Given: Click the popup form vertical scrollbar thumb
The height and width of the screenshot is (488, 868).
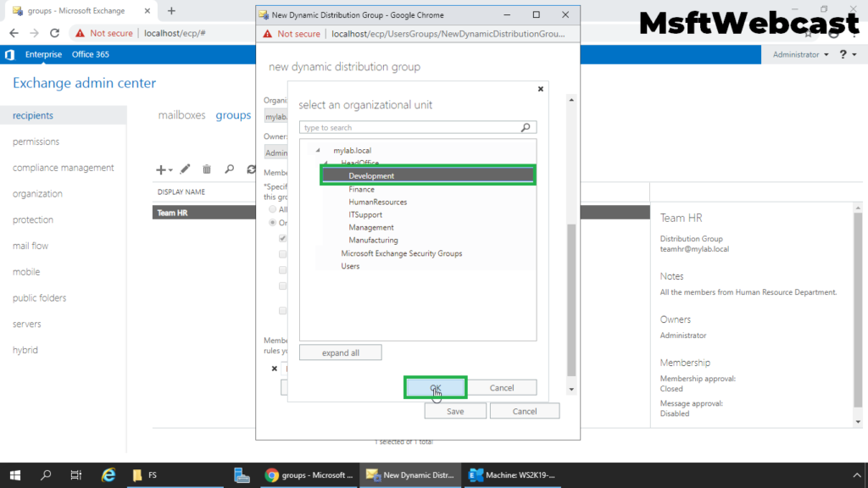Looking at the screenshot, I should click(571, 300).
